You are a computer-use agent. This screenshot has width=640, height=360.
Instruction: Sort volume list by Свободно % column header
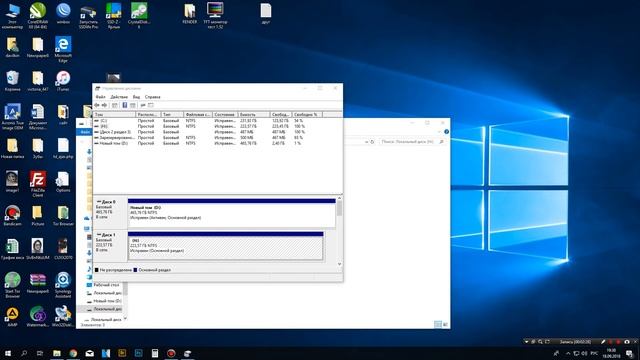(x=307, y=115)
